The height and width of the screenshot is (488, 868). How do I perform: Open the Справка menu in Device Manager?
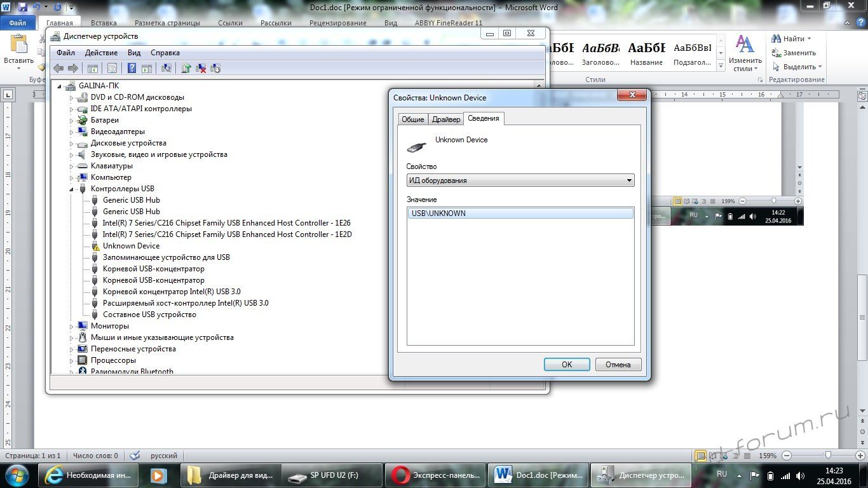click(x=165, y=53)
